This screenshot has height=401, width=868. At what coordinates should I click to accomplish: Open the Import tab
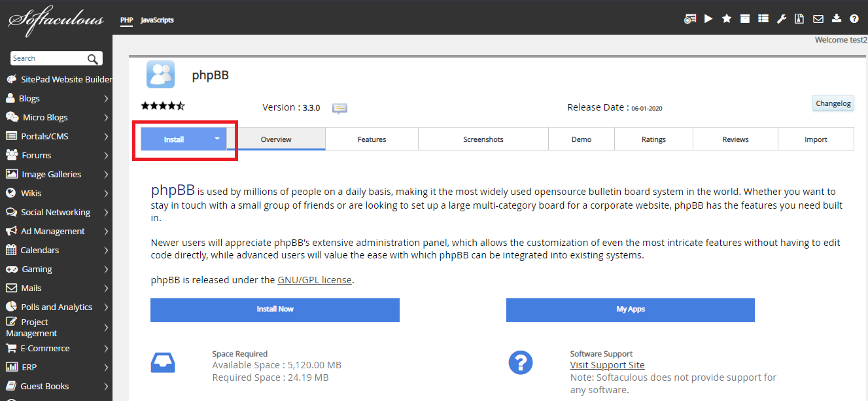click(x=816, y=139)
